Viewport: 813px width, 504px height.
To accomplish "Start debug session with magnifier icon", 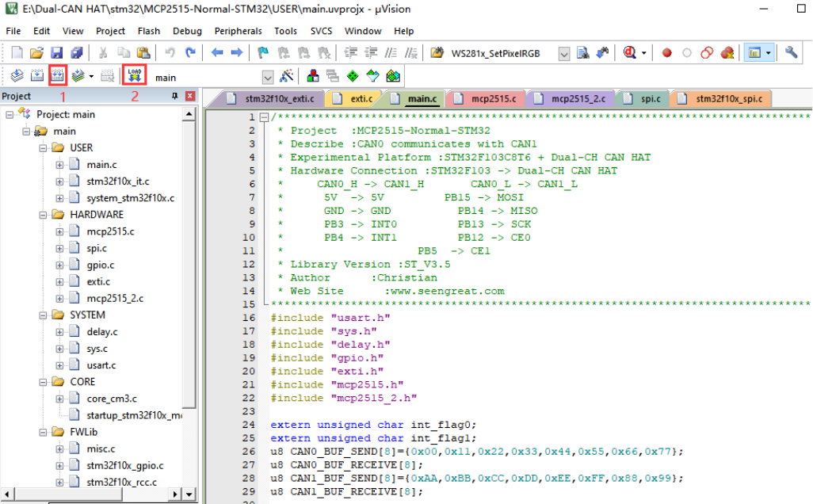I will pyautogui.click(x=630, y=53).
